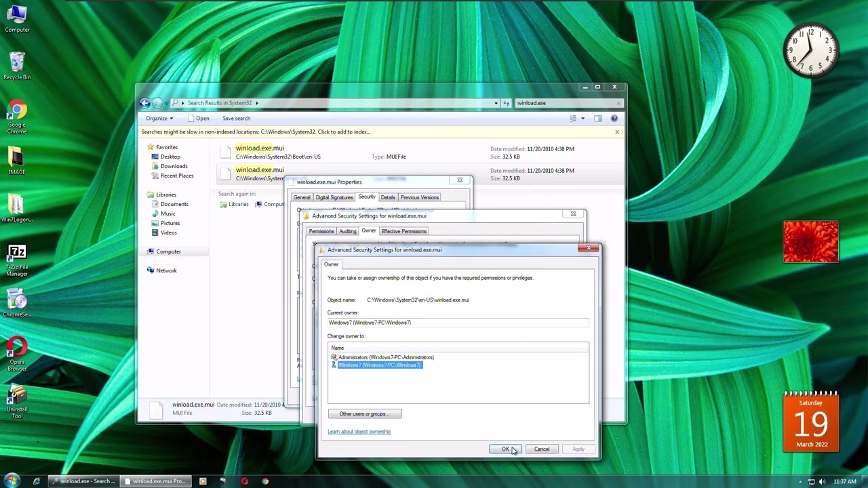This screenshot has width=868, height=488.
Task: Launch 7-Zip File Manager desktop icon
Action: 17,259
